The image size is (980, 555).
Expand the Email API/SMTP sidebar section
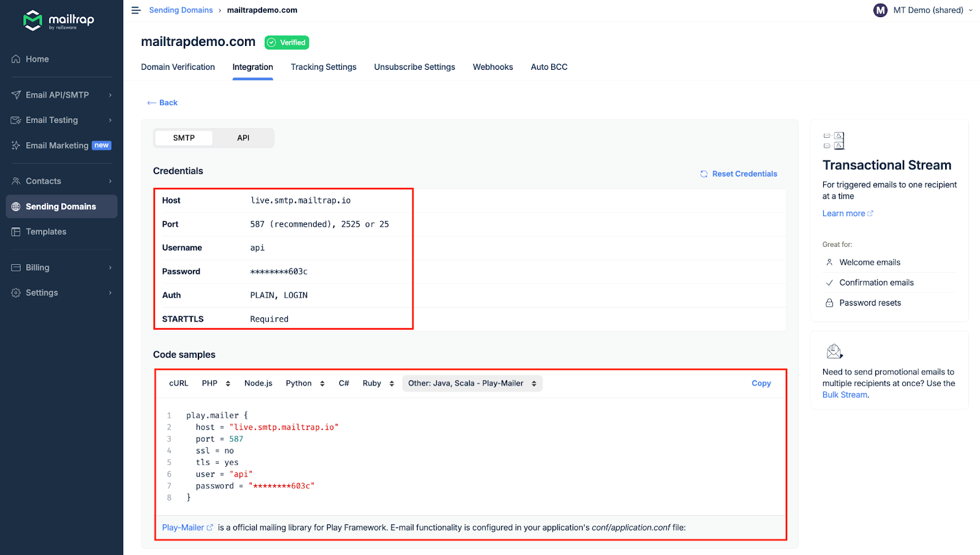click(61, 95)
